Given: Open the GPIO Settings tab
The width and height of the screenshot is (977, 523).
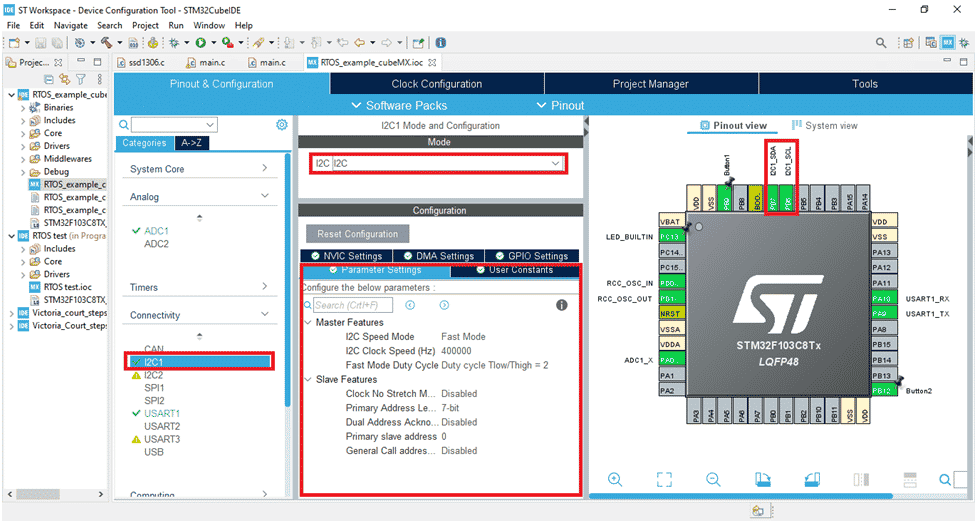Looking at the screenshot, I should (531, 256).
